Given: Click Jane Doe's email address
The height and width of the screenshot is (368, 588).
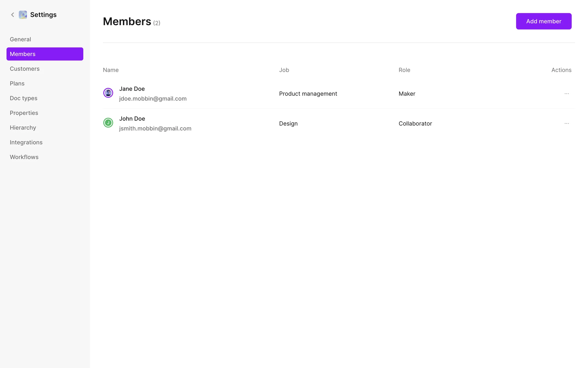Looking at the screenshot, I should pyautogui.click(x=153, y=99).
